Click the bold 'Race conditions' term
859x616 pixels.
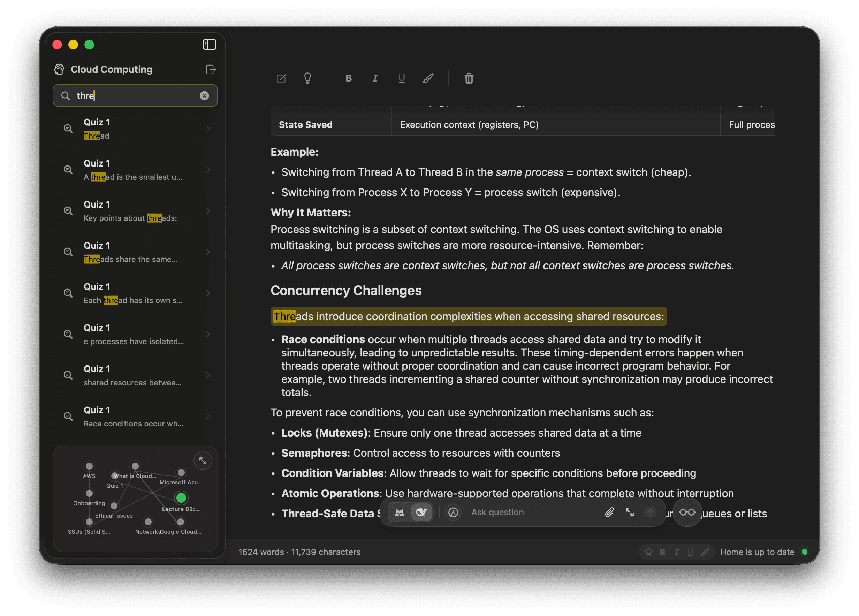pos(323,340)
